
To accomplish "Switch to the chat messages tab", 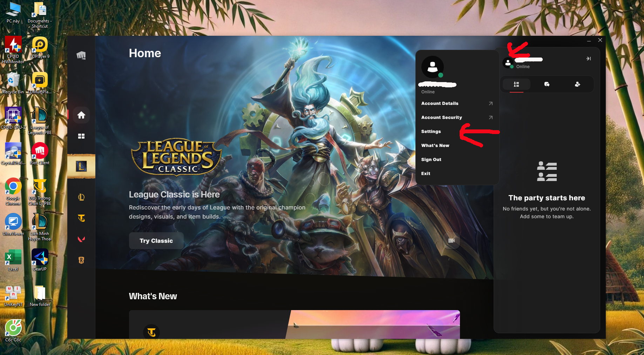I will point(547,84).
